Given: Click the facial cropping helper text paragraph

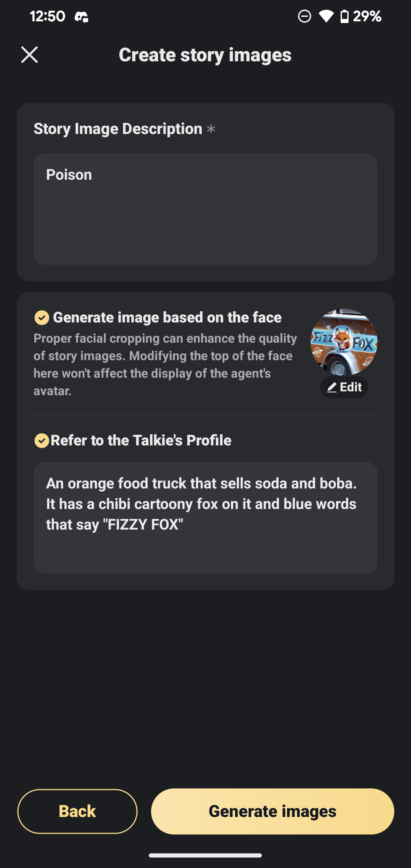Looking at the screenshot, I should click(x=165, y=365).
